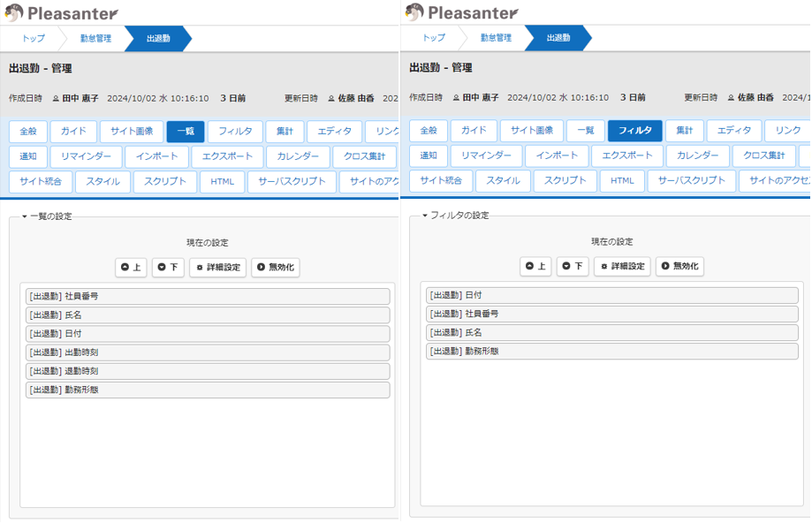Open 詳細設定 gear button in 一覧の設定
The image size is (812, 523).
coord(217,267)
